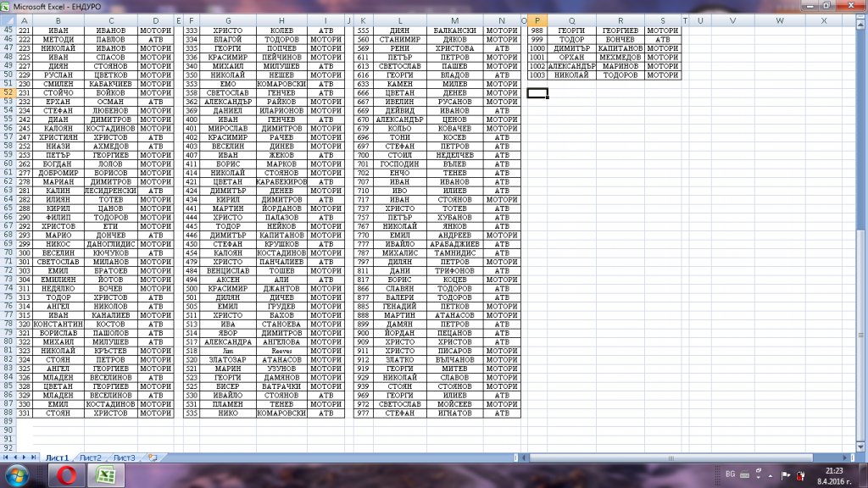The width and height of the screenshot is (868, 488).
Task: Open the Windows Start menu orb
Action: coord(17,475)
